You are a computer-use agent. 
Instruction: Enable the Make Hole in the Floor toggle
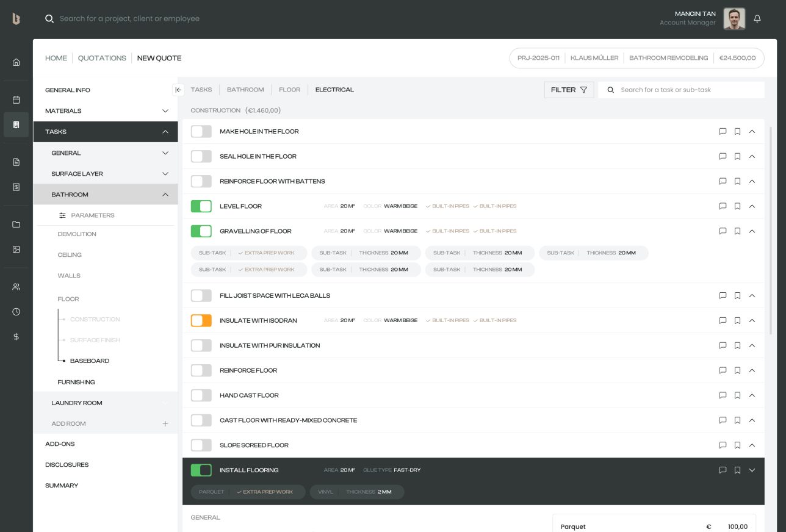click(201, 131)
